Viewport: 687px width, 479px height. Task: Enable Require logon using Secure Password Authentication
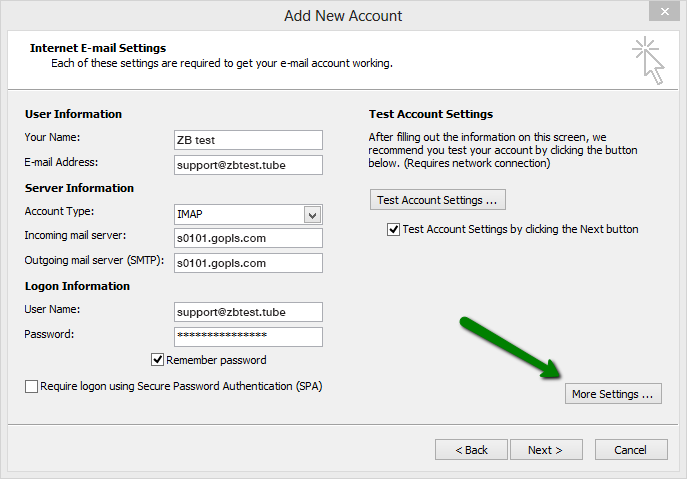click(x=32, y=386)
